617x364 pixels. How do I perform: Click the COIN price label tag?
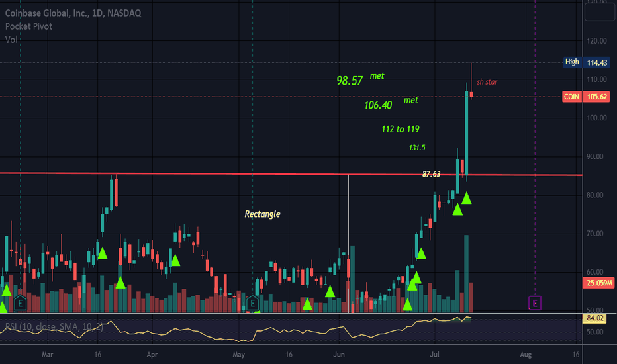572,97
